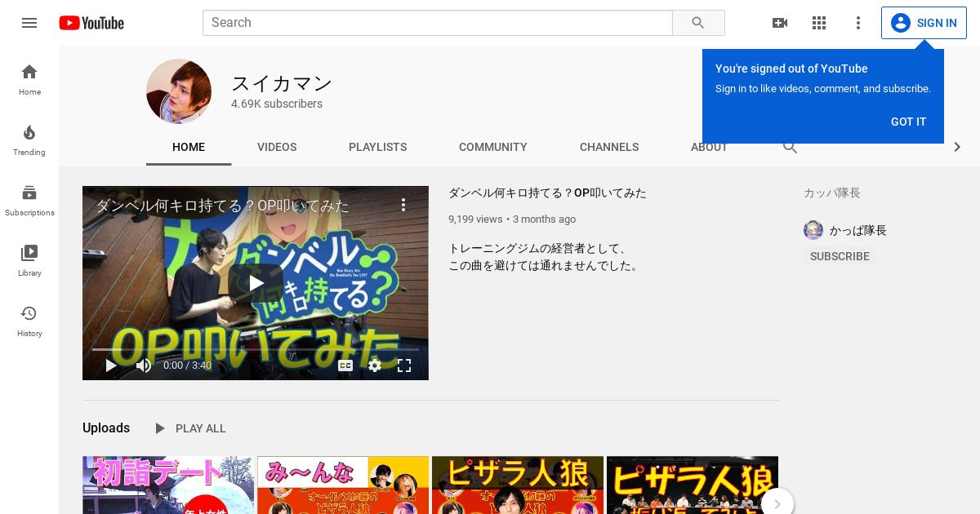Click the SIGN IN button
Viewport: 980px width, 514px height.
click(x=924, y=23)
